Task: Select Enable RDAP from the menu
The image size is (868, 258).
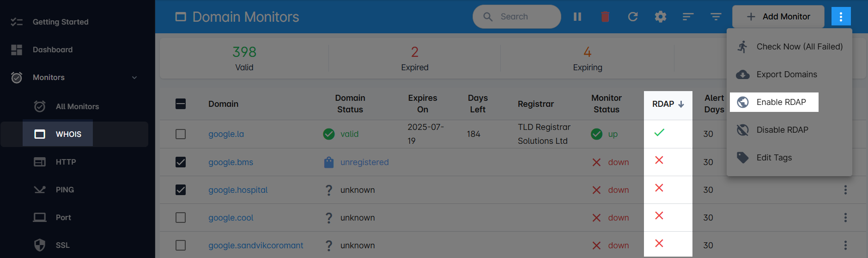Action: point(781,102)
